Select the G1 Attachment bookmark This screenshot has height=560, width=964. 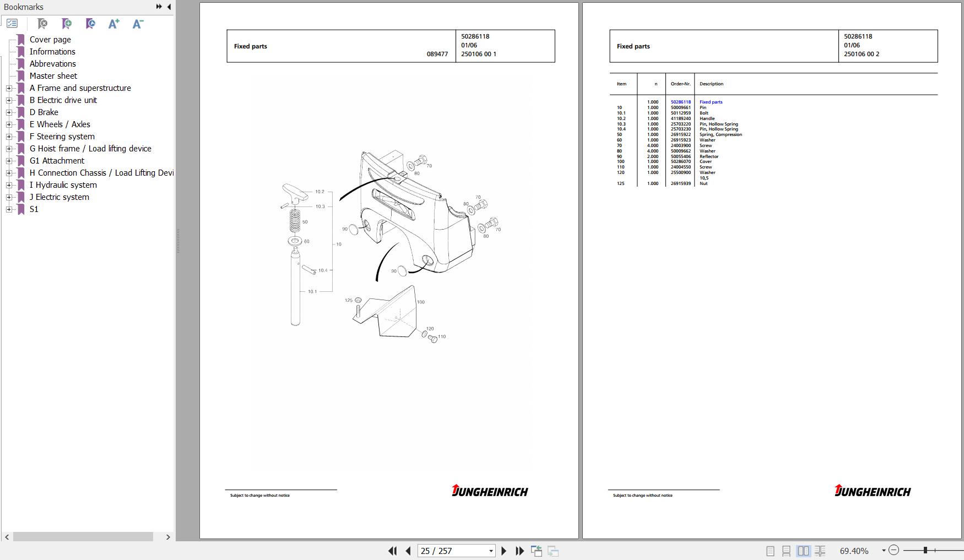coord(57,161)
